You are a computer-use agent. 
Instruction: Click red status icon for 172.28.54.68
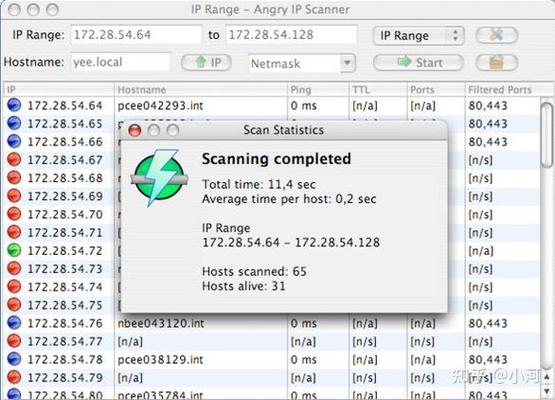click(14, 177)
